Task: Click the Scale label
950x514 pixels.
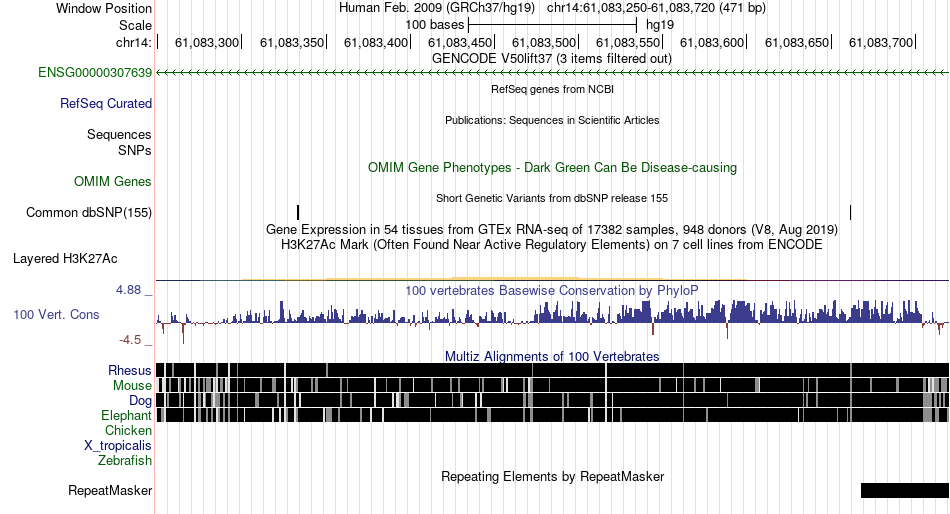Action: [135, 25]
